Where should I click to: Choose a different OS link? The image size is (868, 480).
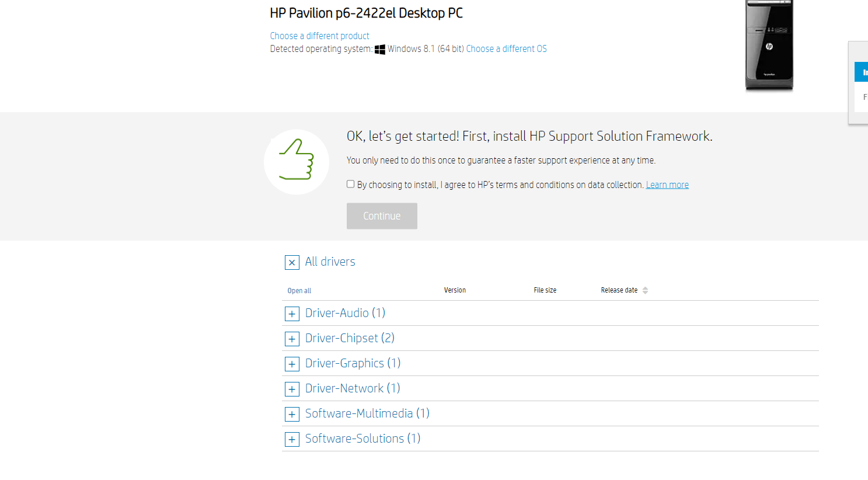click(x=506, y=49)
